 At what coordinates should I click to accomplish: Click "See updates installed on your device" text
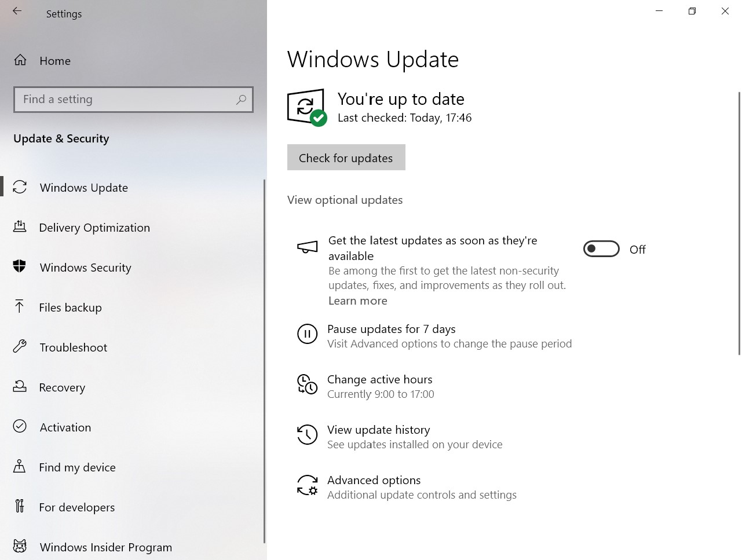coord(415,445)
